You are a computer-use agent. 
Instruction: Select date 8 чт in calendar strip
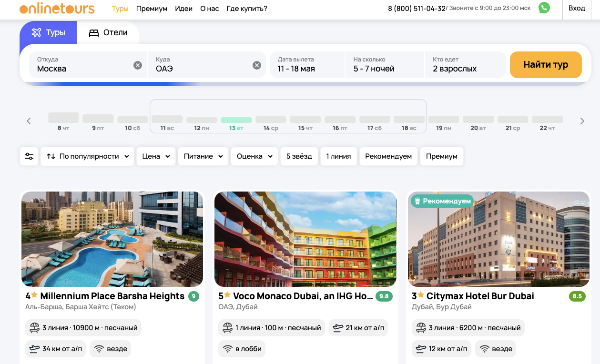pyautogui.click(x=63, y=122)
